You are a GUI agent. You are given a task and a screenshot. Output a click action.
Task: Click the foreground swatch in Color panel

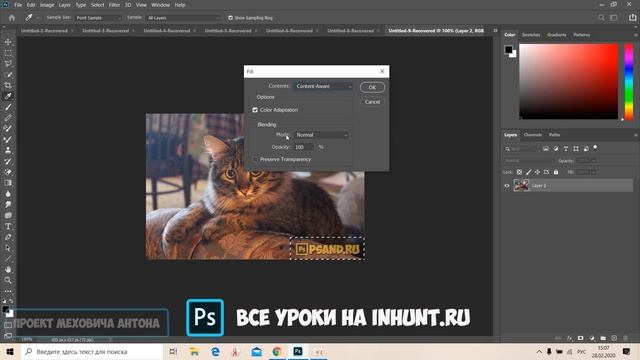(508, 50)
